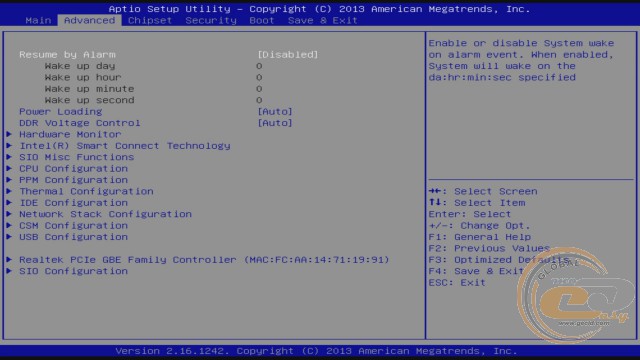Click the Wake up day value
The height and width of the screenshot is (360, 640).
click(259, 66)
